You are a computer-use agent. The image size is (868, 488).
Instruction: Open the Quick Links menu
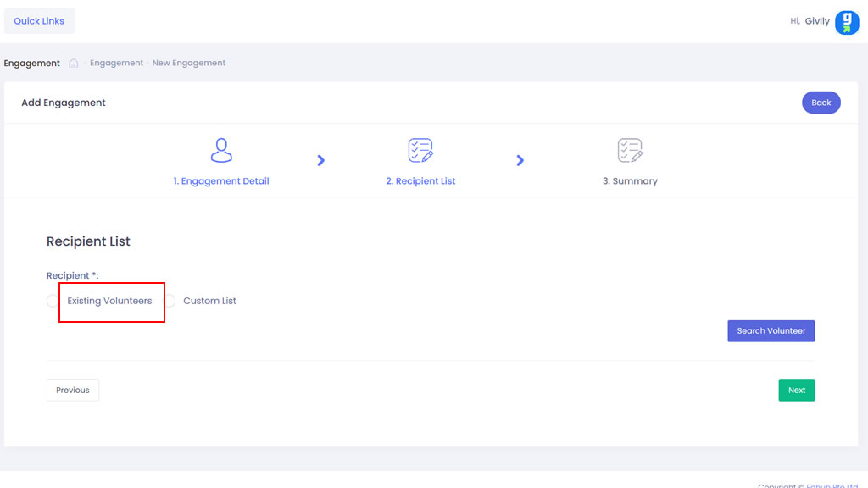39,21
